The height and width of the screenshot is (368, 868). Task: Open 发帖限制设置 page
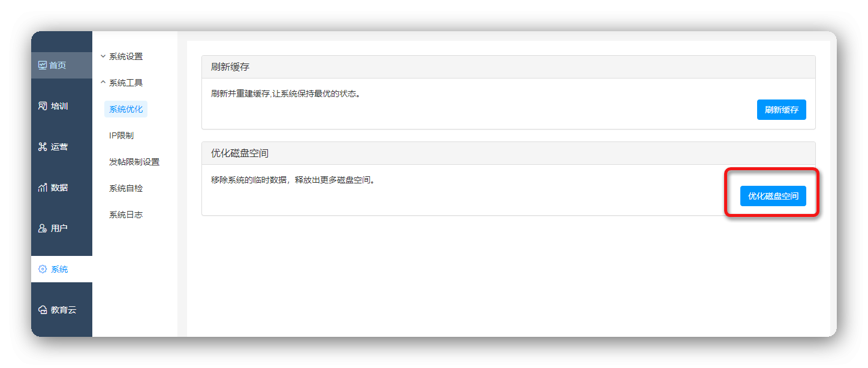134,162
